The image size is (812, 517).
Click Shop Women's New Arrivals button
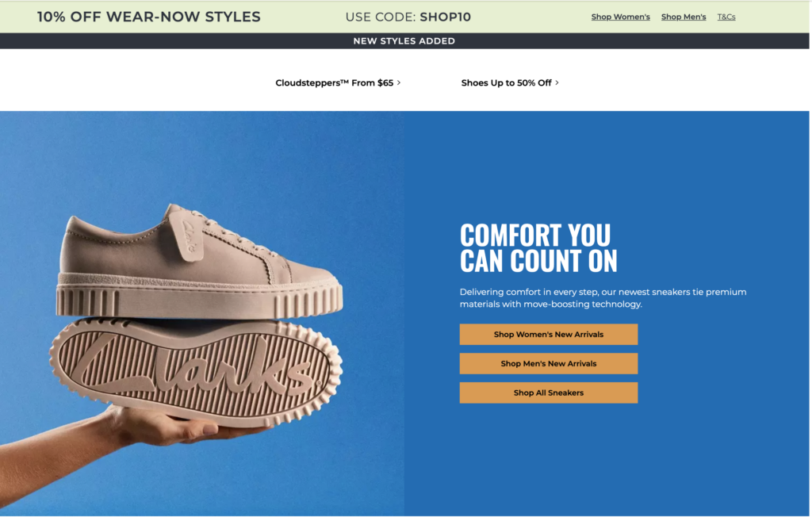[x=549, y=335]
